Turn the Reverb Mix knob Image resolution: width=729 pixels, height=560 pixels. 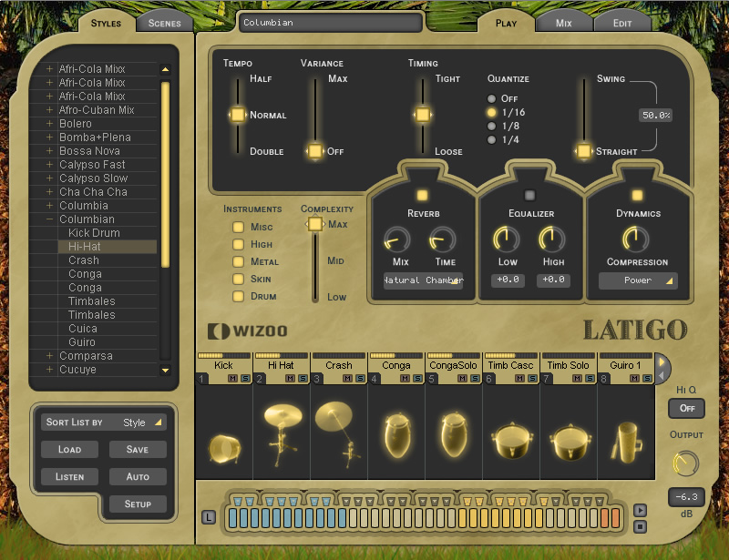coord(396,239)
